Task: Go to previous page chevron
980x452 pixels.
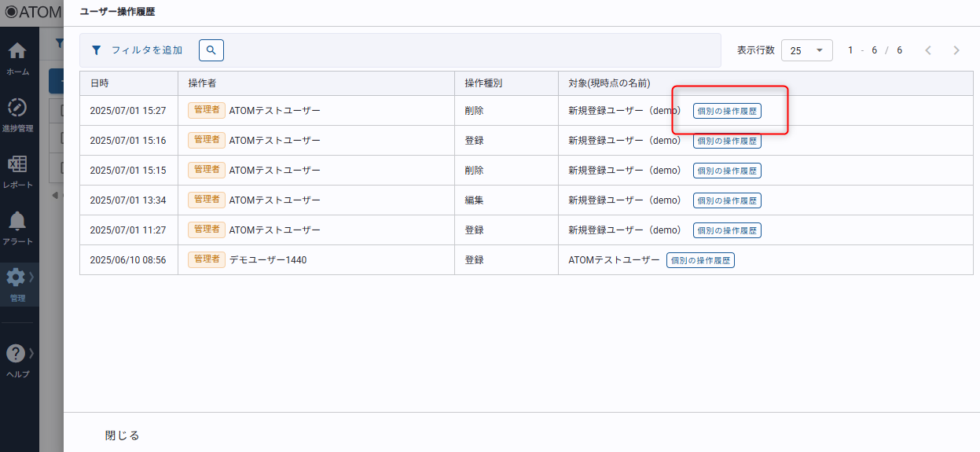Action: click(928, 50)
